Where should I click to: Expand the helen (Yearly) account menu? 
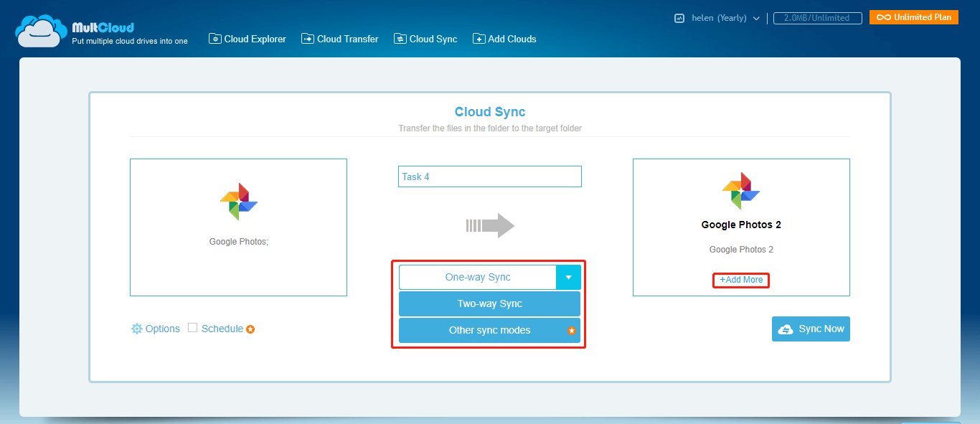pos(757,18)
